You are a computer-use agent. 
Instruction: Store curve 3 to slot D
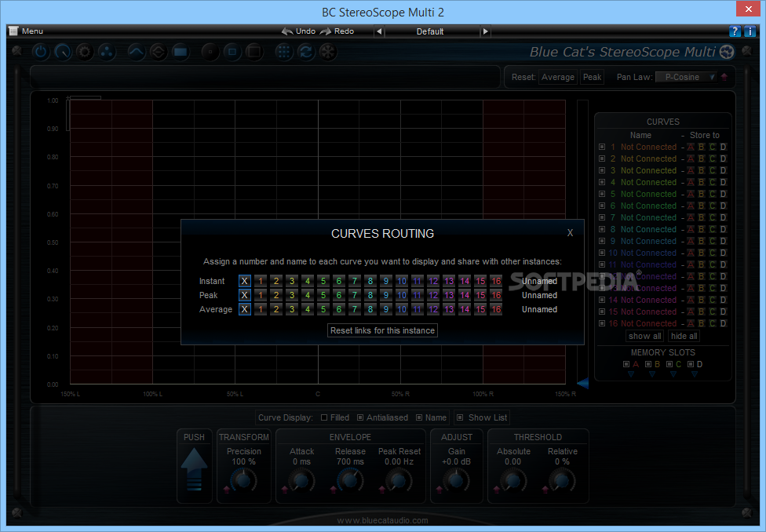(723, 170)
